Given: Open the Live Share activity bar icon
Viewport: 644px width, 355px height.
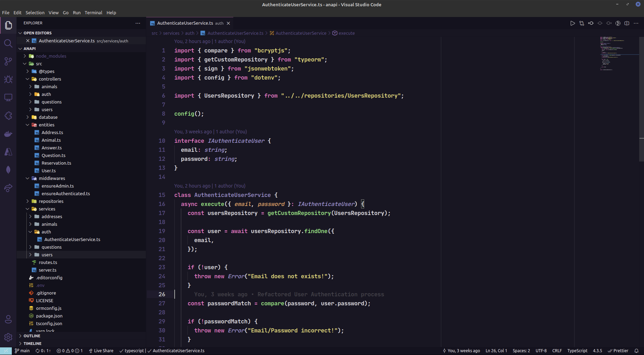Looking at the screenshot, I should click(x=8, y=188).
